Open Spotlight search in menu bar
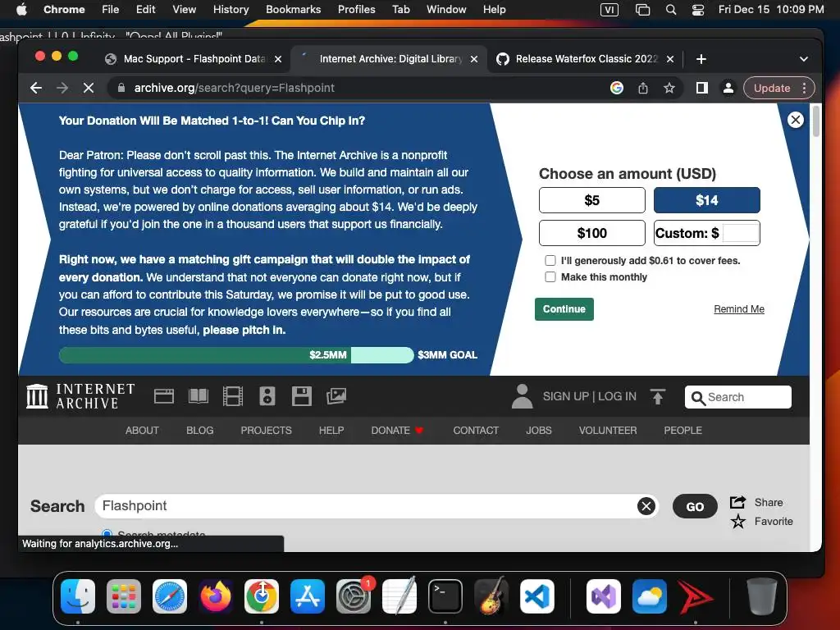The width and height of the screenshot is (840, 630). click(671, 10)
